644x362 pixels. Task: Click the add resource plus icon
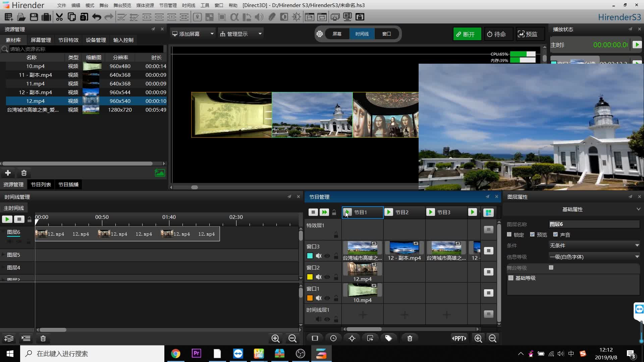[8, 173]
